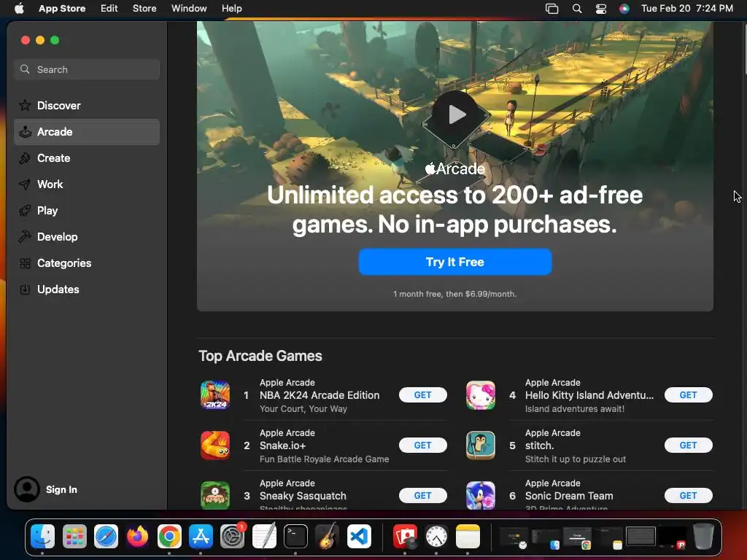Viewport: 747px width, 560px height.
Task: Click the Sign In label
Action: tap(61, 489)
